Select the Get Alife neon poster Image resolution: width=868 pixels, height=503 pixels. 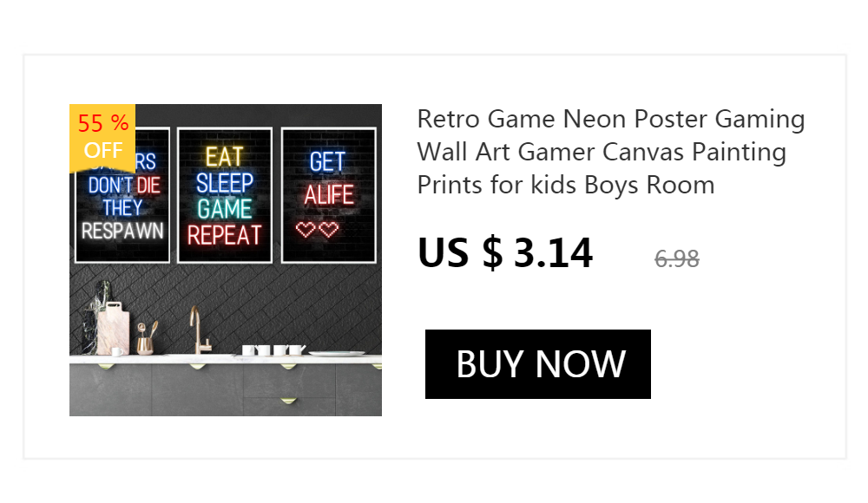328,195
